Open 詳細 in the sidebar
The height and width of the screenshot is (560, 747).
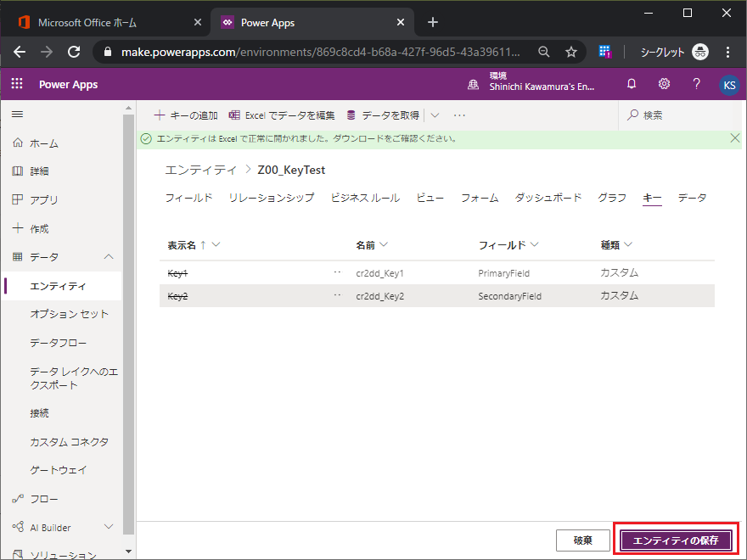tap(39, 171)
